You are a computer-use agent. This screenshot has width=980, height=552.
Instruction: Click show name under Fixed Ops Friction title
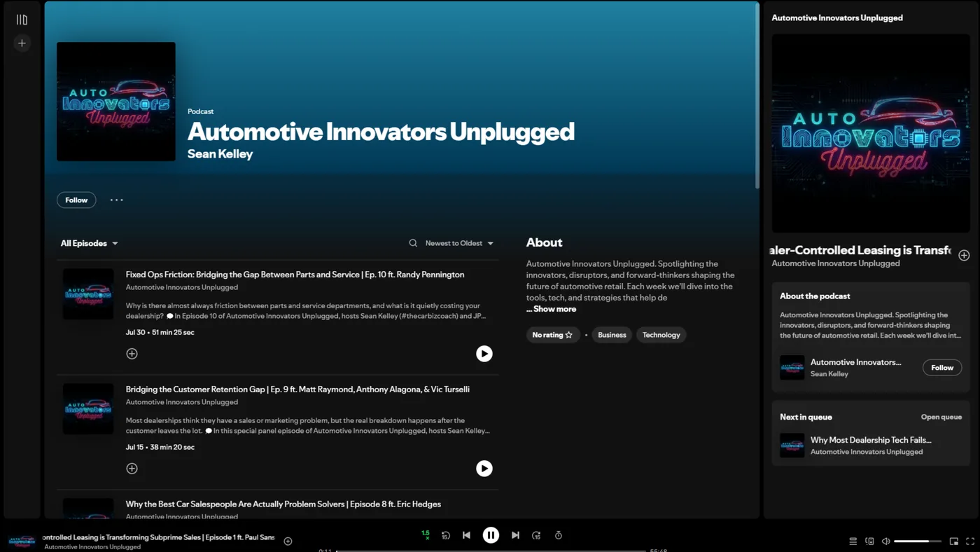click(x=182, y=287)
